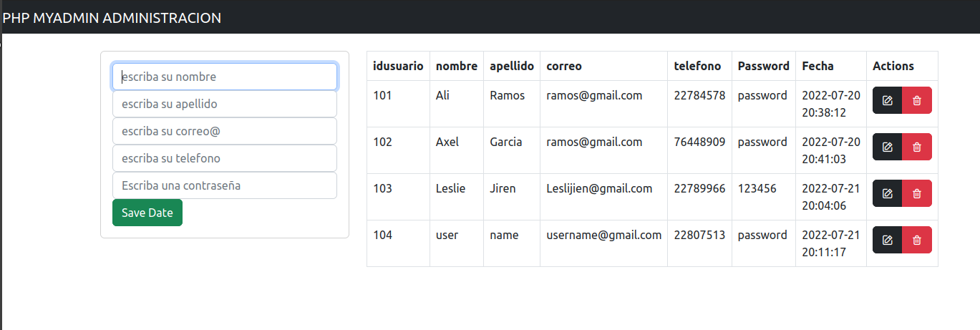Select the phone number 76448909
Viewport: 980px width, 330px height.
[x=699, y=142]
